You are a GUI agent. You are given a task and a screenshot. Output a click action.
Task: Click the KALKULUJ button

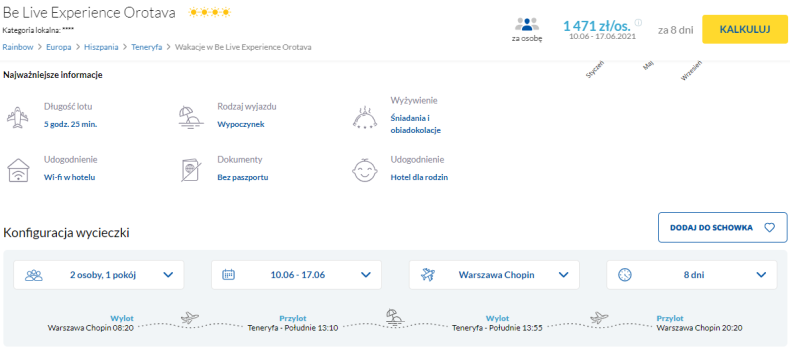[745, 29]
